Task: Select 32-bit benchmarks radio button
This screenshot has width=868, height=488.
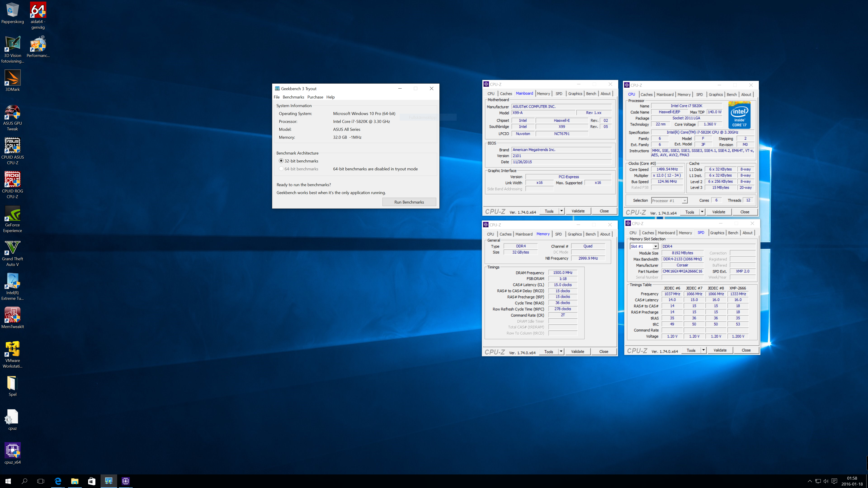Action: (281, 161)
